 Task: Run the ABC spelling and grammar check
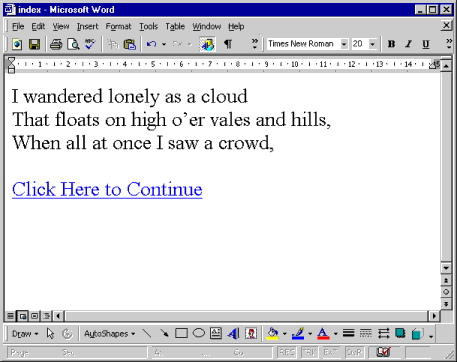pos(90,44)
